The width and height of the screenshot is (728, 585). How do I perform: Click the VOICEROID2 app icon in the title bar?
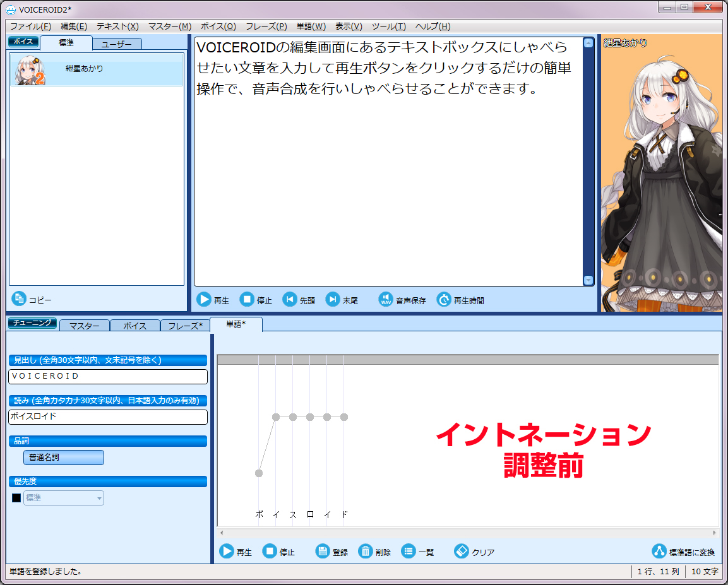(10, 9)
